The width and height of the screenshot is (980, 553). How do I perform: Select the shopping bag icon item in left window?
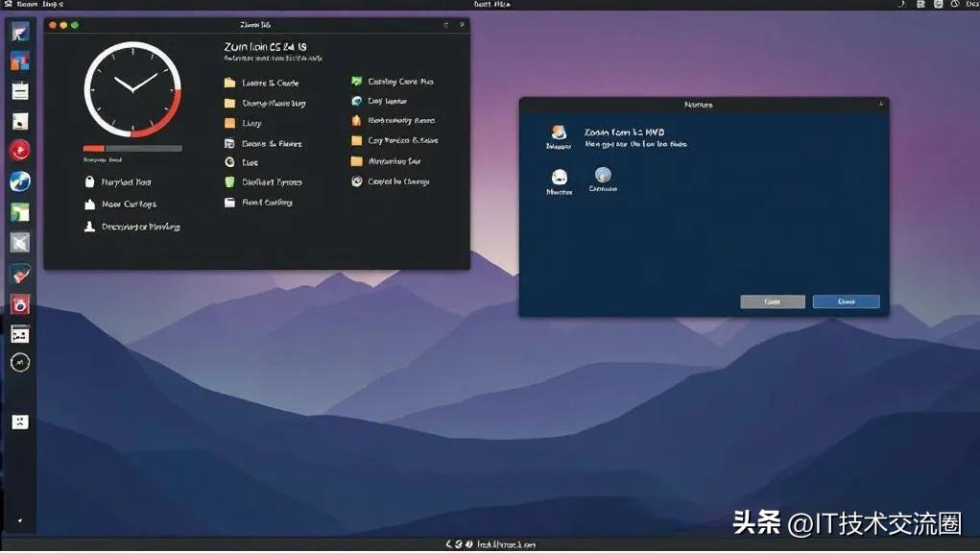[120, 204]
